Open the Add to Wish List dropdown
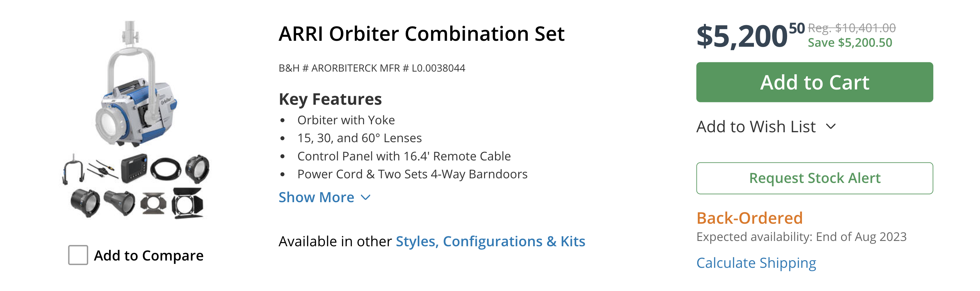Screen dimensions: 980x291 [x=756, y=127]
